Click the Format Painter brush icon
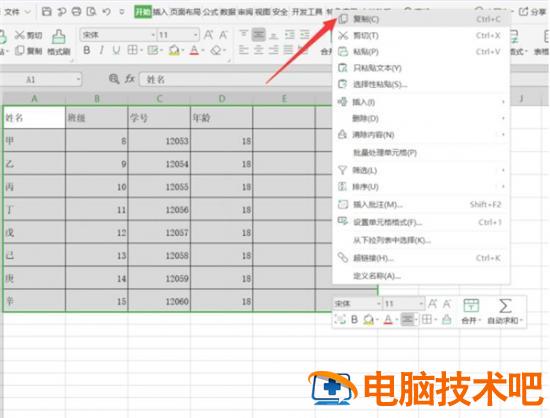Viewport: 550px width, 418px height. 59,36
